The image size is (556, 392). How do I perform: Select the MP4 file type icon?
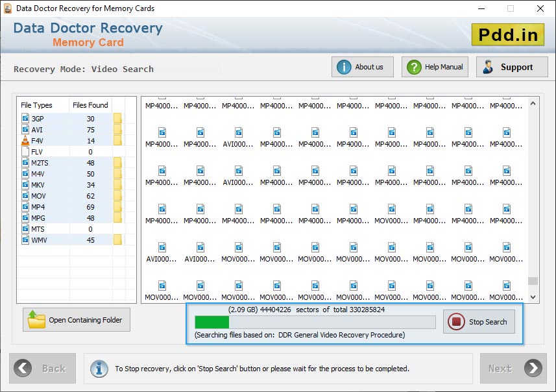pos(25,206)
